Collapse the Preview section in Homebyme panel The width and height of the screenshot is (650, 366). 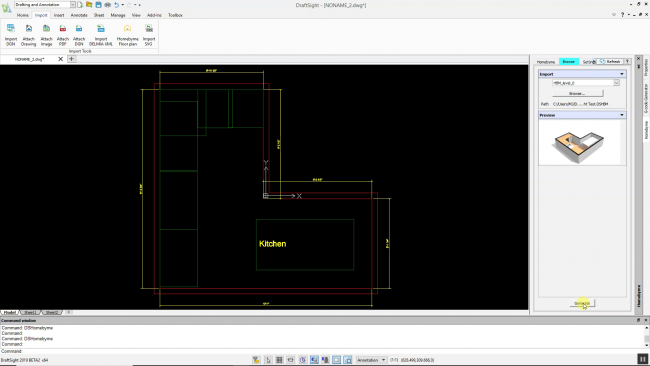pos(621,115)
